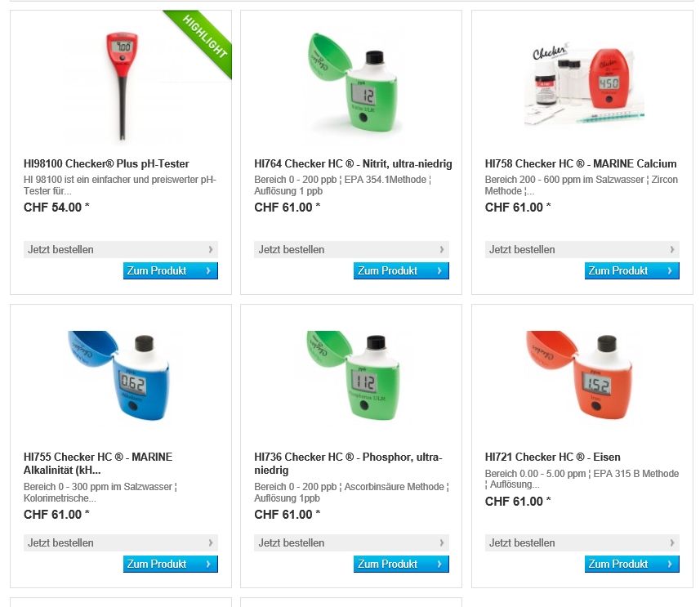This screenshot has width=700, height=607.
Task: Click the HI755 MARINE Alkalinität title
Action: (98, 463)
